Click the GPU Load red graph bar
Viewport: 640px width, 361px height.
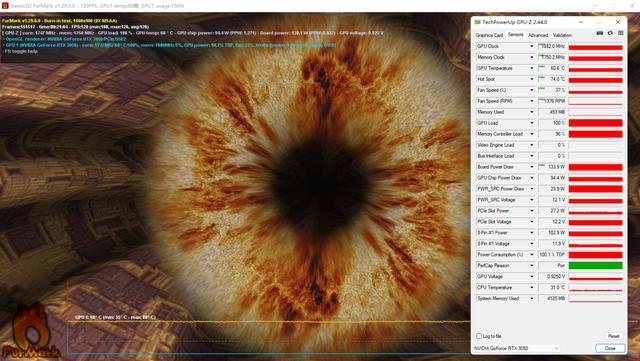point(596,123)
